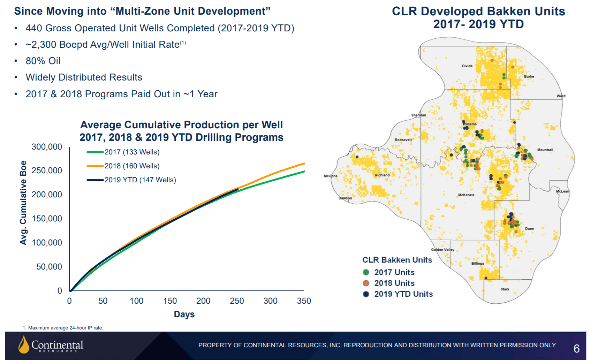Click the 300 x-axis tick label
591x364 pixels.
tap(271, 301)
